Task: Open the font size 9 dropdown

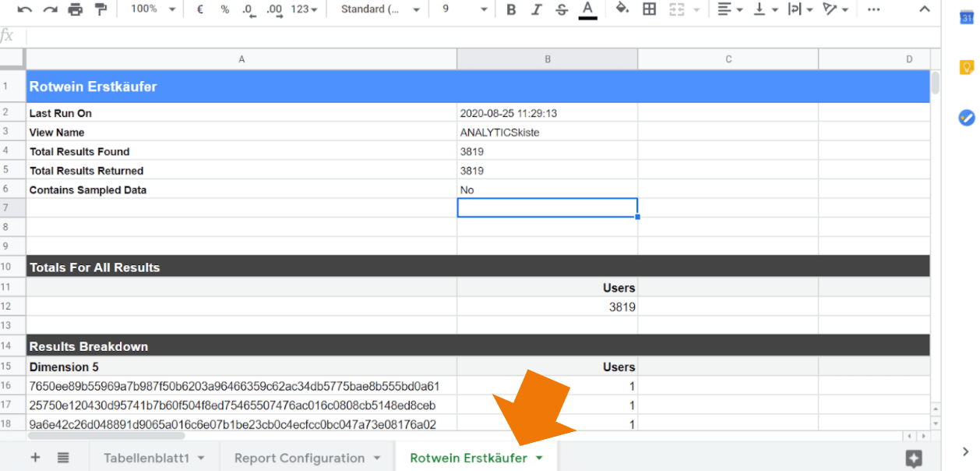Action: (x=464, y=9)
